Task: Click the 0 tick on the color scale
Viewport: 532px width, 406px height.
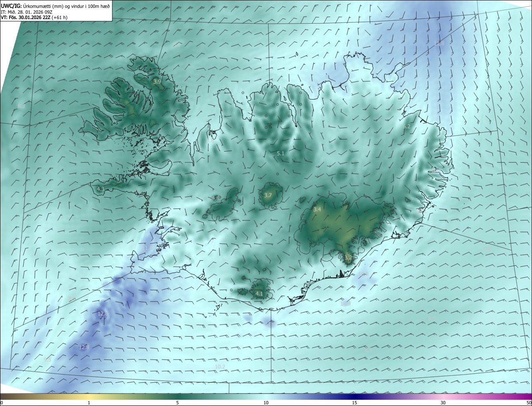Action: (2, 403)
